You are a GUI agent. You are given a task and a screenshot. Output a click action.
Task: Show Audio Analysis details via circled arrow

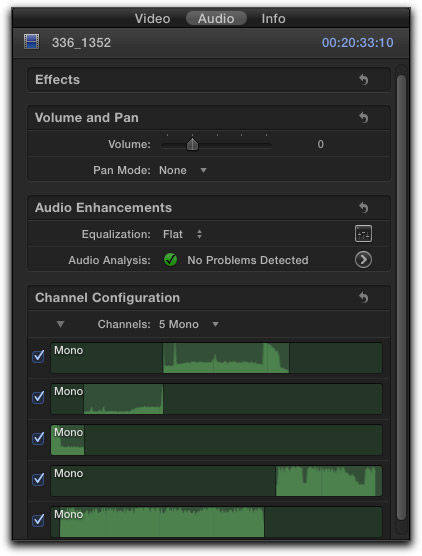coord(363,260)
